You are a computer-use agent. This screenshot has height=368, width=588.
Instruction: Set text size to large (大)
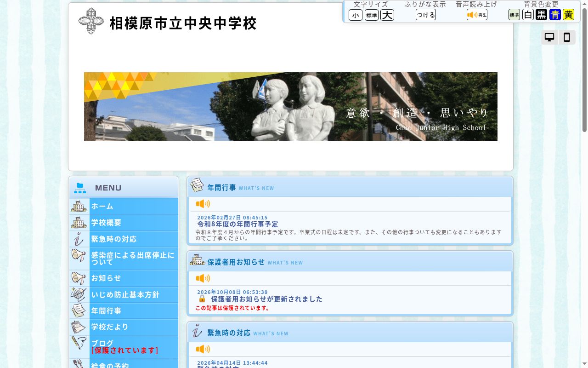(387, 15)
